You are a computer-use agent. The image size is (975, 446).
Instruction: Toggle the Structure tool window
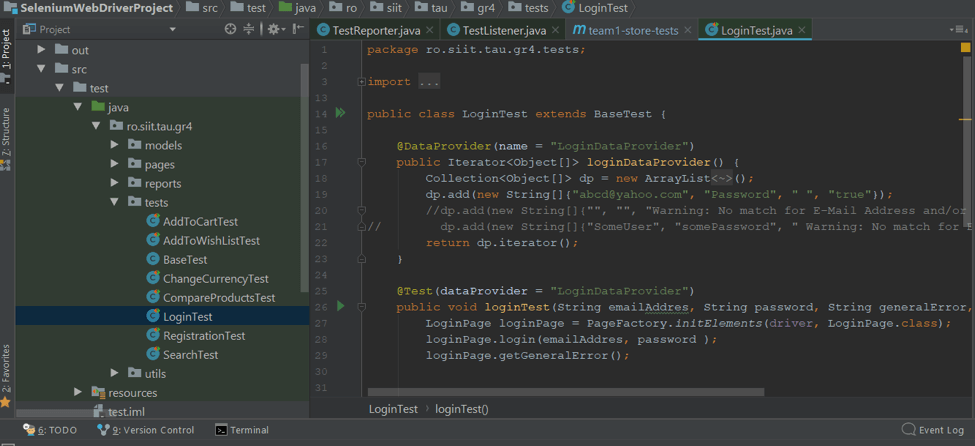[x=6, y=135]
